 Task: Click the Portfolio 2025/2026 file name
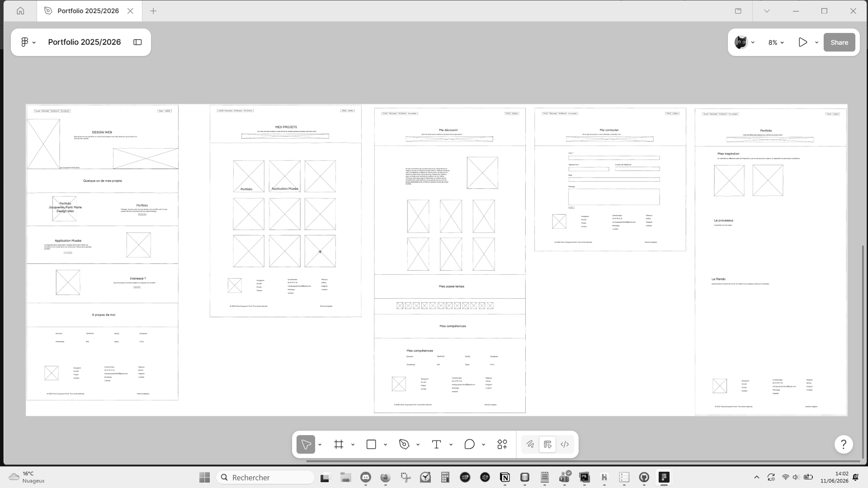tap(85, 42)
